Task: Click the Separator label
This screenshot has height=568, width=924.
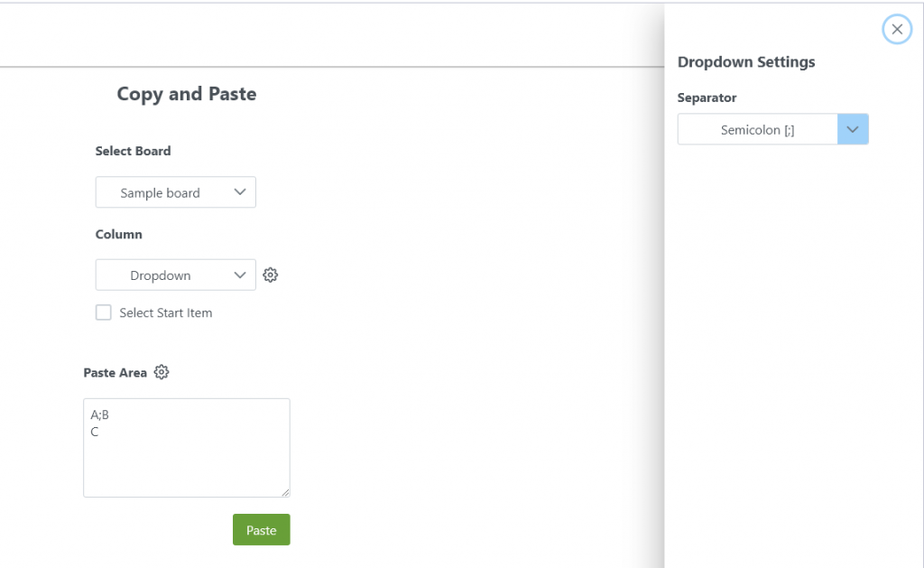Action: [x=707, y=98]
